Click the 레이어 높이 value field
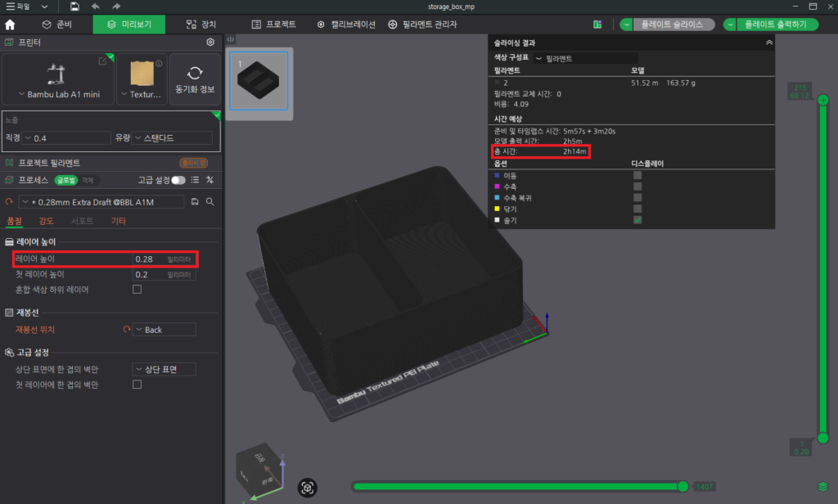838x504 pixels. [x=164, y=259]
